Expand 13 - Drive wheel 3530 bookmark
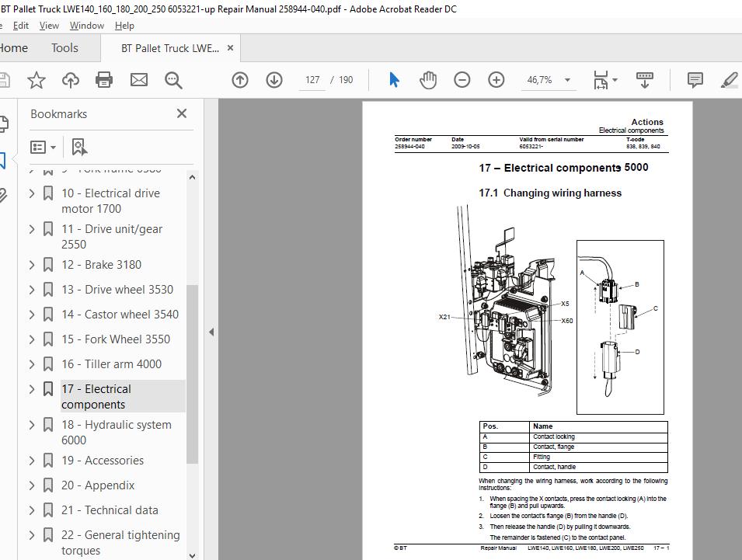742x560 pixels. pyautogui.click(x=32, y=290)
